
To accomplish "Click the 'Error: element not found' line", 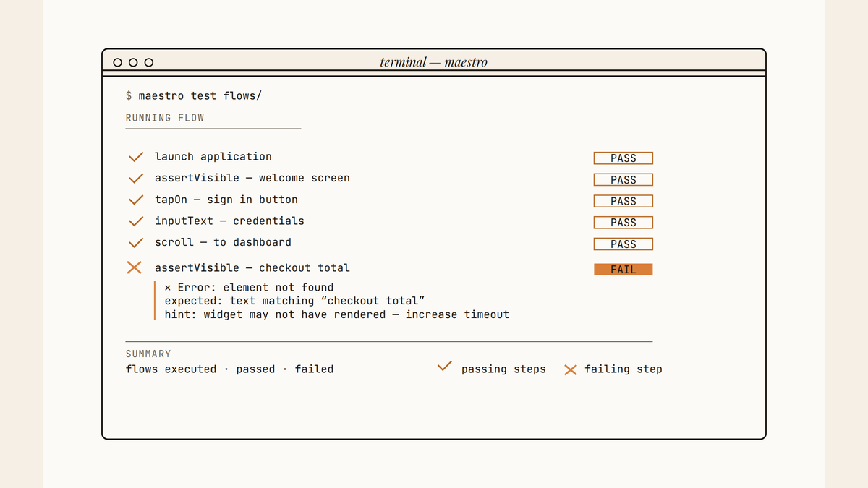I will coord(250,288).
